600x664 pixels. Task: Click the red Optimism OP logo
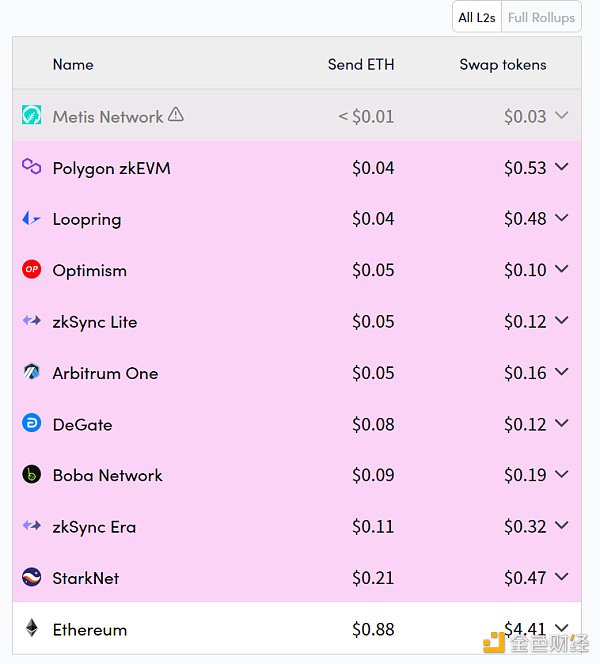point(31,269)
